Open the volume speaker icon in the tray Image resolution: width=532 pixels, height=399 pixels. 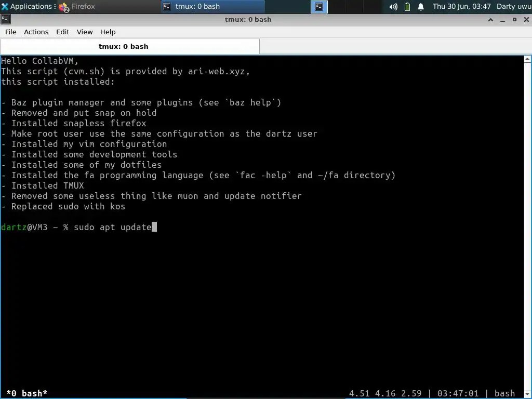[393, 7]
